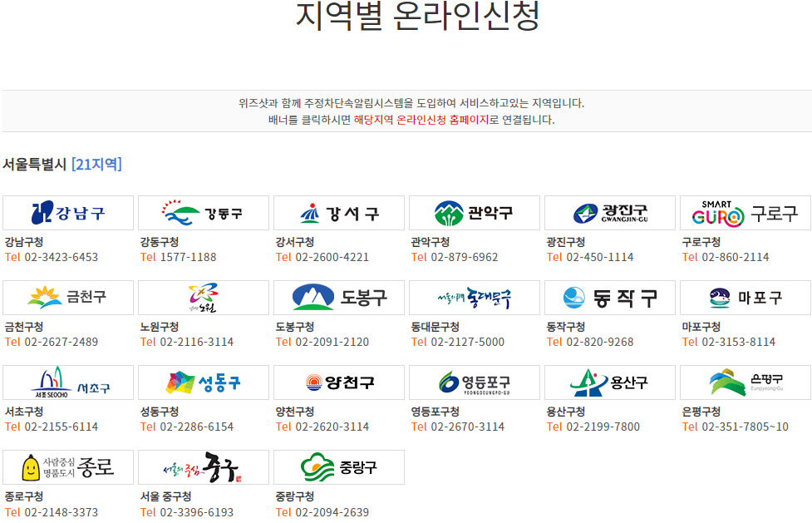The height and width of the screenshot is (523, 812).
Task: Open the Mapo-gu (마포구) banner
Action: pos(745,297)
